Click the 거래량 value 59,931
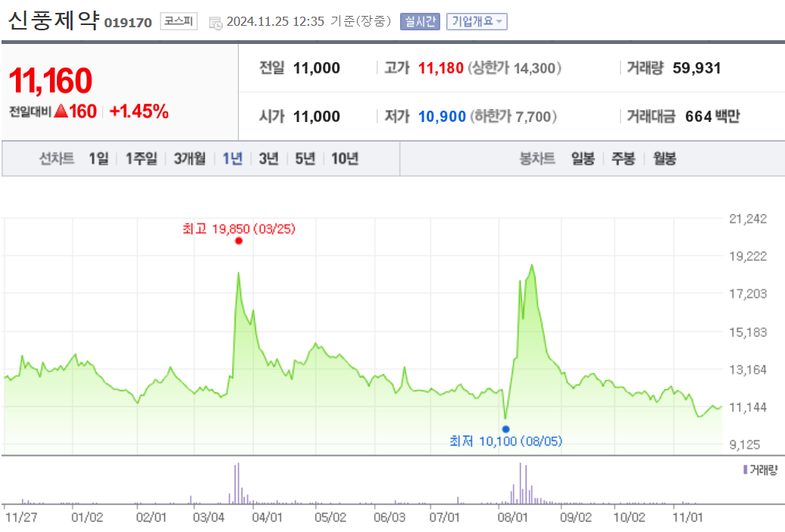Screen dimensions: 785x532 pos(697,68)
